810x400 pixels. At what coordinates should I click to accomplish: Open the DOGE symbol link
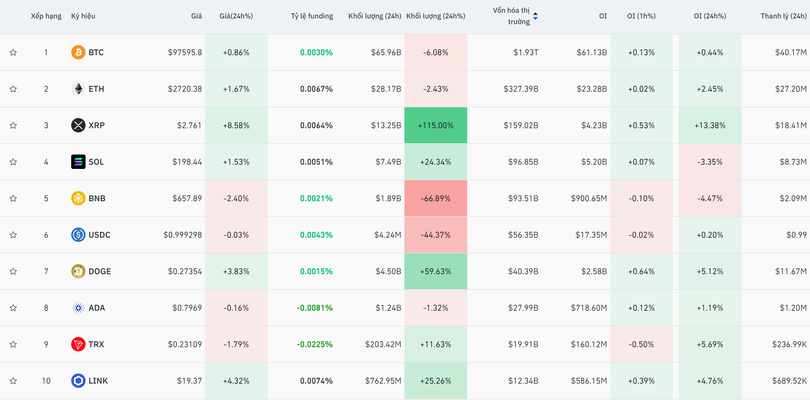(99, 271)
